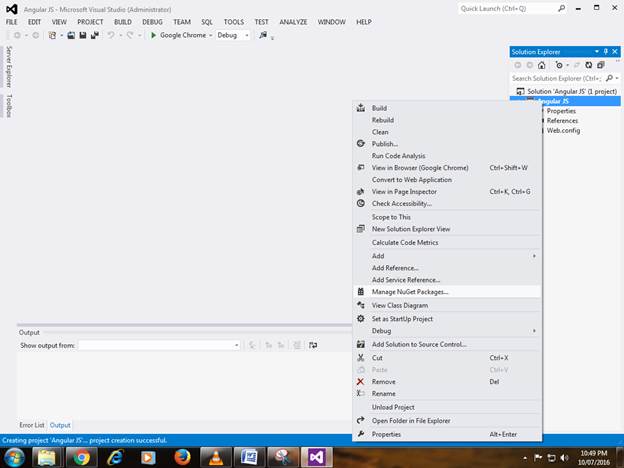Select Add Solution to Source Control
Screen dimensions: 624x468
coord(447,344)
